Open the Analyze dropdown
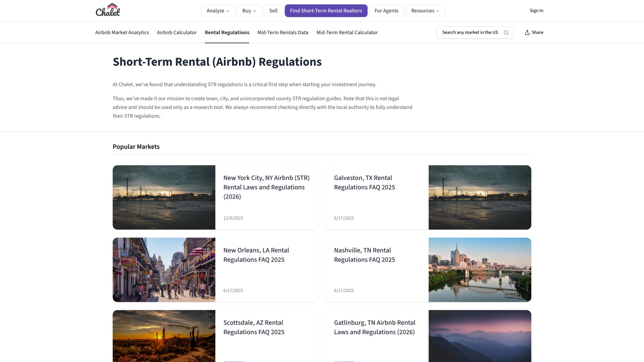The width and height of the screenshot is (644, 362). tap(218, 11)
